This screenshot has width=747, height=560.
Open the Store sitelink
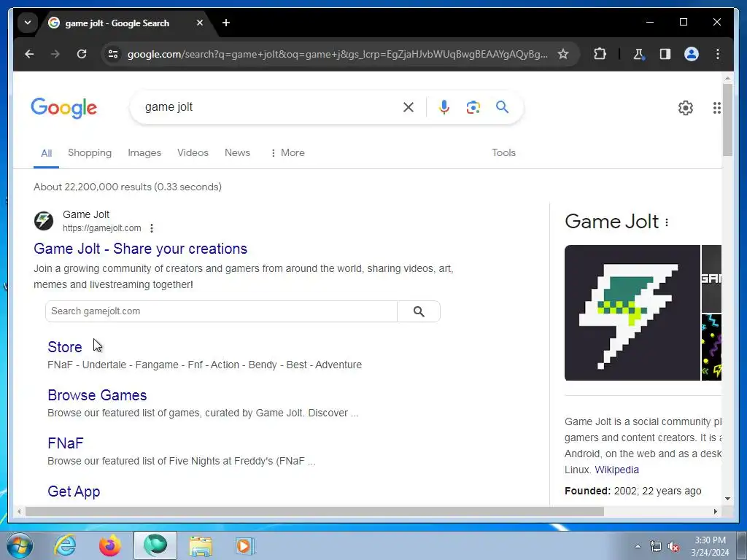[x=65, y=347]
